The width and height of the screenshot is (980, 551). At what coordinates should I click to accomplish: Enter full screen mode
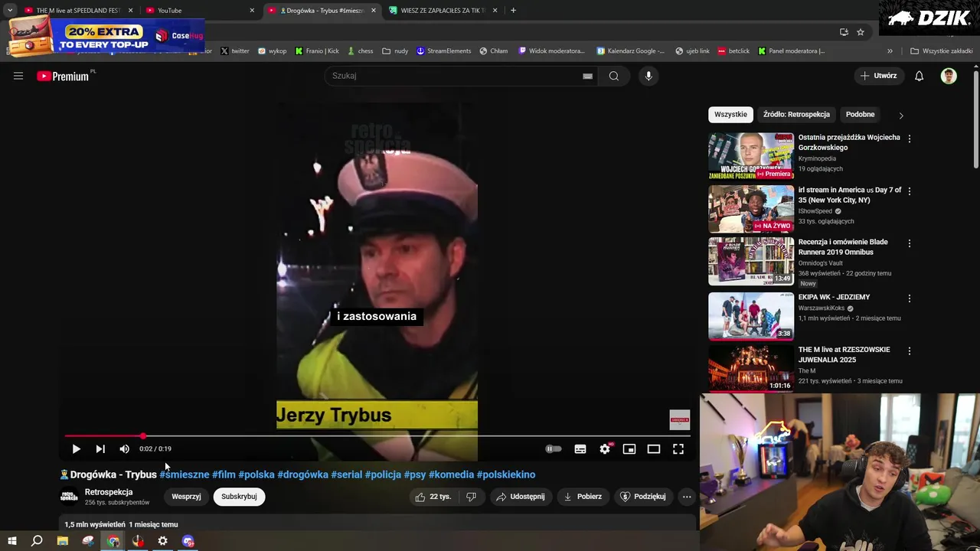(678, 449)
